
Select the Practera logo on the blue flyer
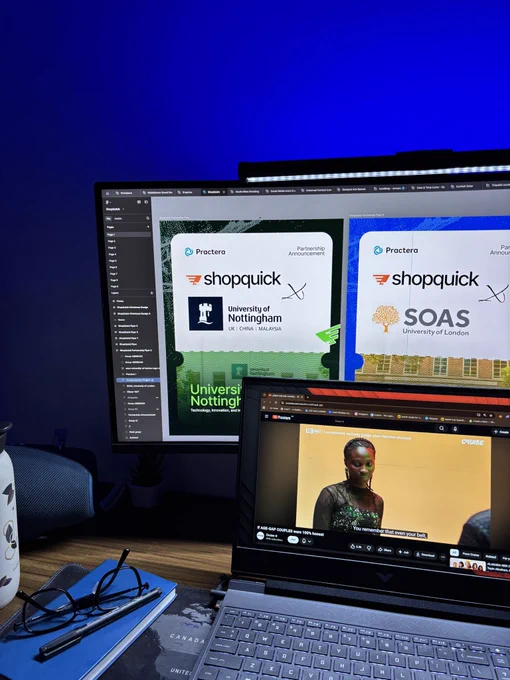tap(396, 250)
